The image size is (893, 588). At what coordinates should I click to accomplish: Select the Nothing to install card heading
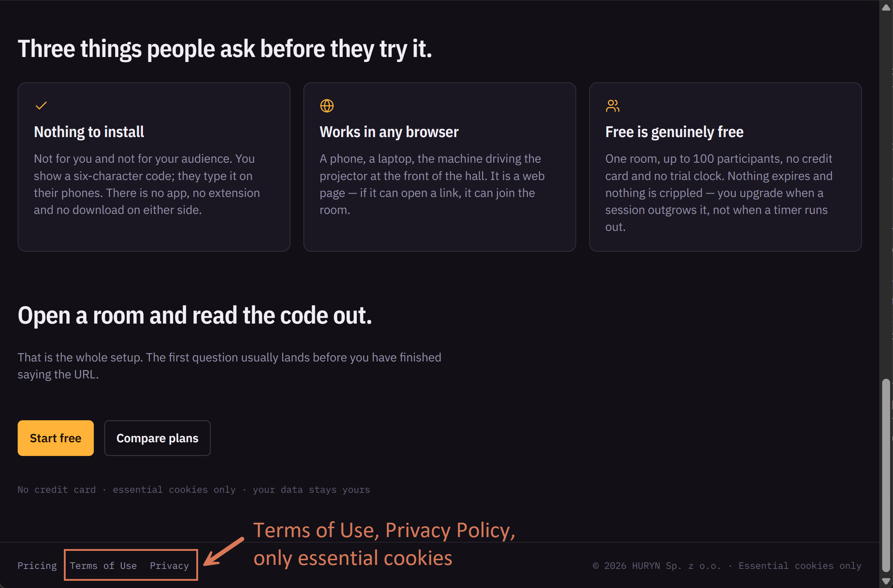(x=89, y=132)
